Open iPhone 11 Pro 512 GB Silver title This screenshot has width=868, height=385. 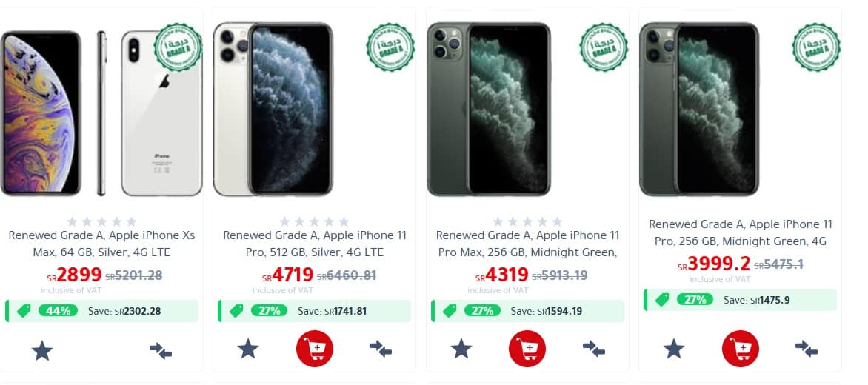coord(315,244)
